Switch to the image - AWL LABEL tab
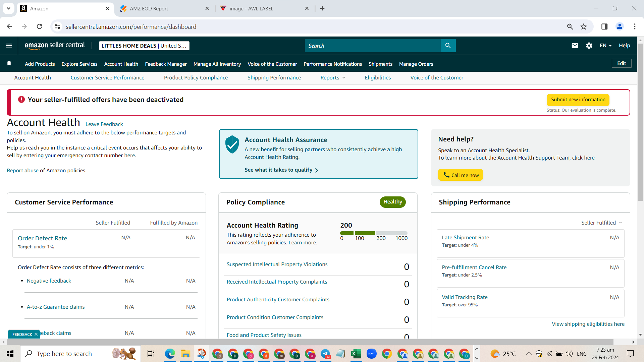Viewport: 644px width, 362px height. coord(264,8)
